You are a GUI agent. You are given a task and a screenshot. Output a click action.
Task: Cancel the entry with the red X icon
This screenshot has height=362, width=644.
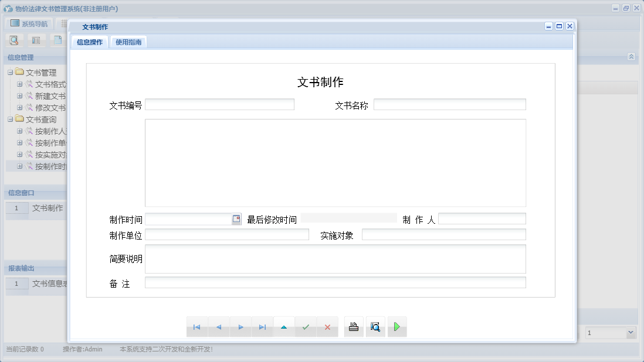point(328,327)
